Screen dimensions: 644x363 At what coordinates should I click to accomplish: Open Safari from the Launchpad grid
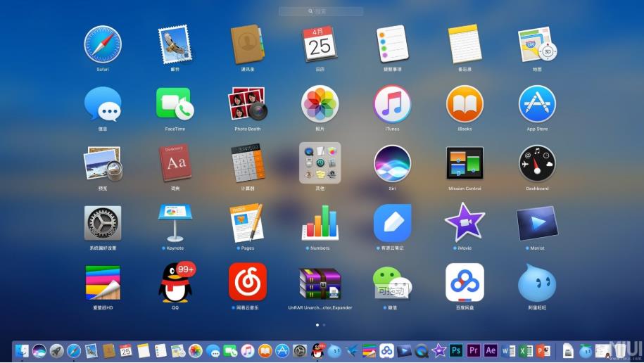[103, 44]
